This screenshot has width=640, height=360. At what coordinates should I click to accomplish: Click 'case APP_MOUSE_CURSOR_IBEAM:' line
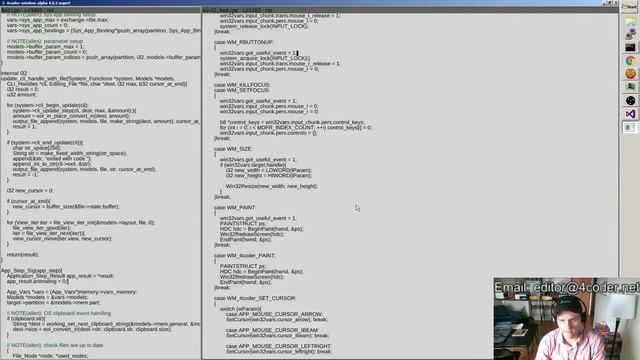tap(272, 330)
